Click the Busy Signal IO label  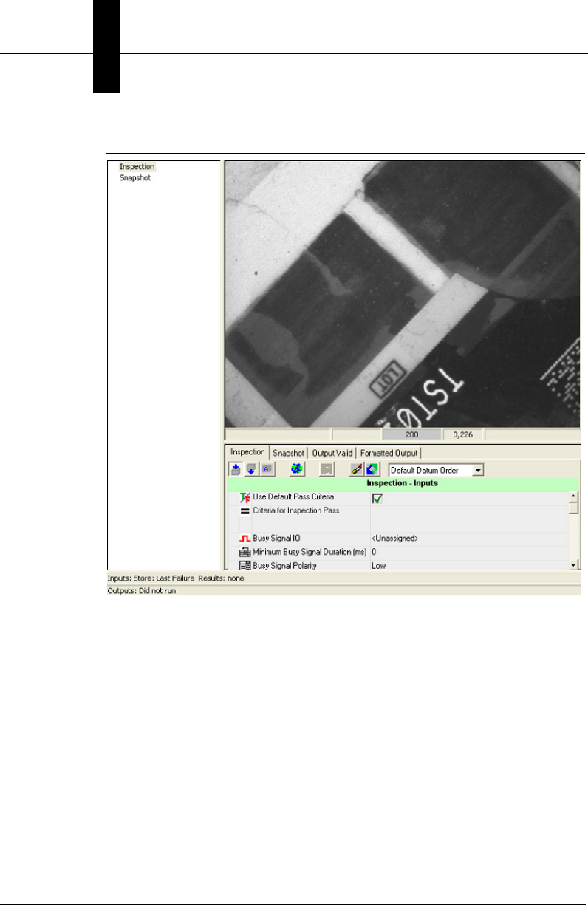(x=276, y=539)
